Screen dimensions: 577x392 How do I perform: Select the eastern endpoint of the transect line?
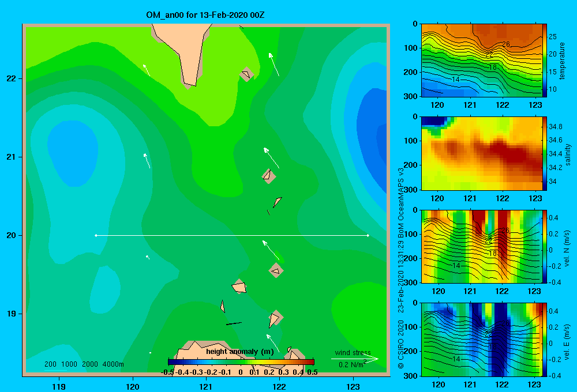point(368,235)
